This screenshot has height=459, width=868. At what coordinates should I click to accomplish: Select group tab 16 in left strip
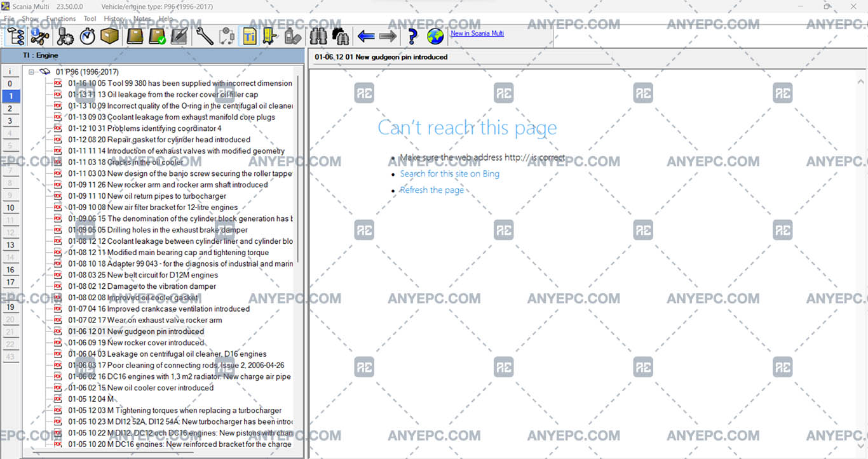(x=10, y=270)
